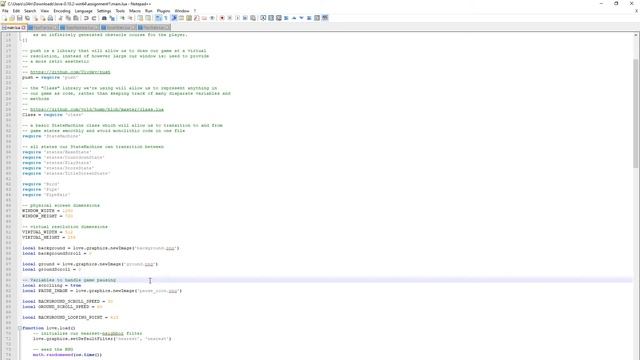Screen dimensions: 640x360
Task: Toggle word wrap in toolbar
Action: click(x=158, y=18)
